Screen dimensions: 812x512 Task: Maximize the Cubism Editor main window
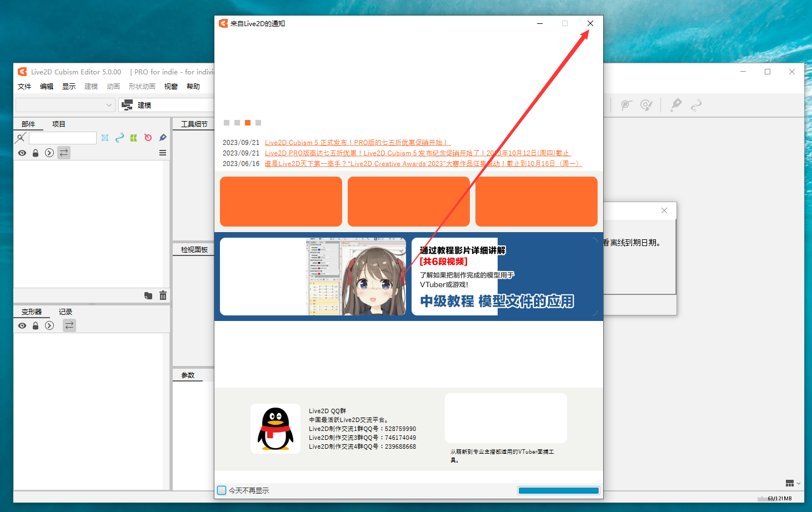click(768, 72)
